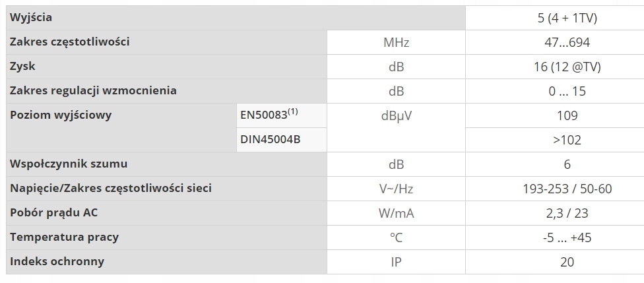Click the Zysk row label

(22, 67)
